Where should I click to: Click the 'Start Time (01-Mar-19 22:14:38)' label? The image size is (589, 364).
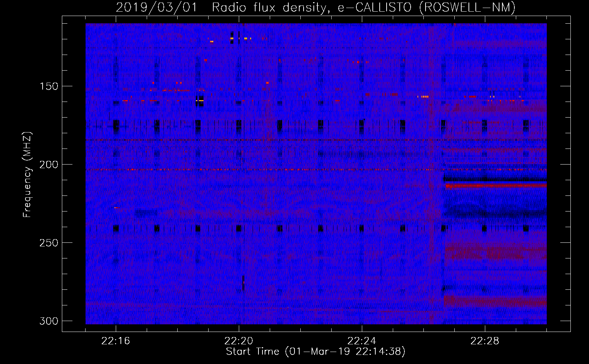click(x=316, y=352)
